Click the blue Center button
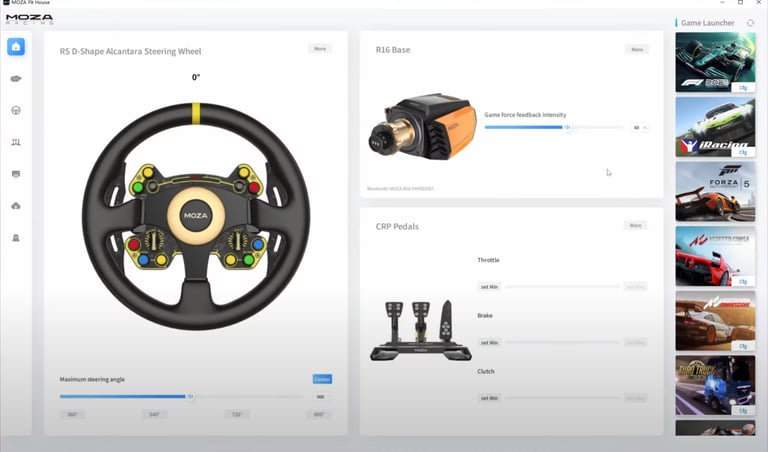This screenshot has width=768, height=452. [322, 379]
